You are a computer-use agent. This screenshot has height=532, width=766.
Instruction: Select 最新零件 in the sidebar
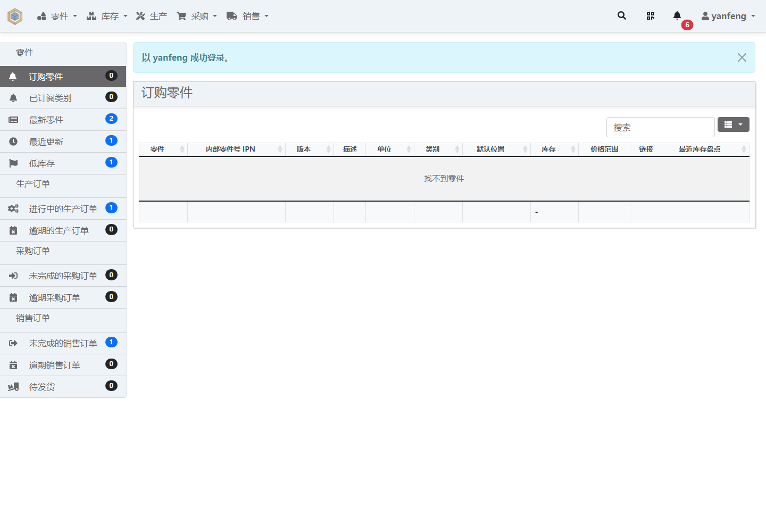pos(63,120)
